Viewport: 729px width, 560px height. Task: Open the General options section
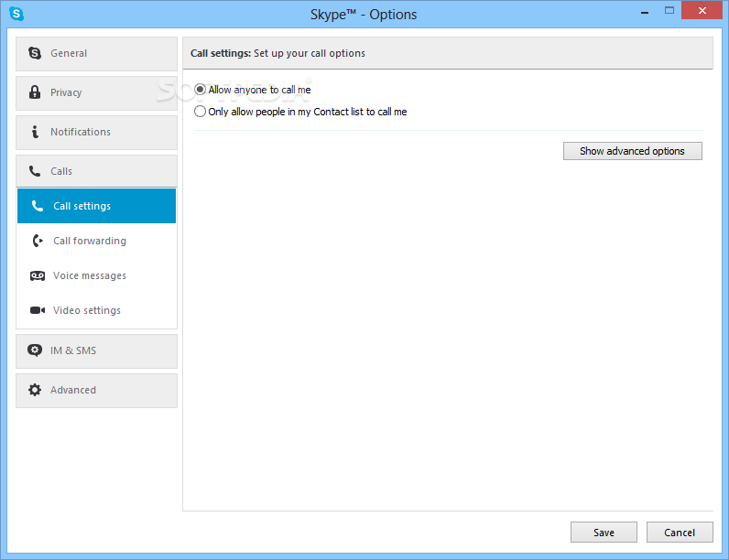[x=97, y=54]
